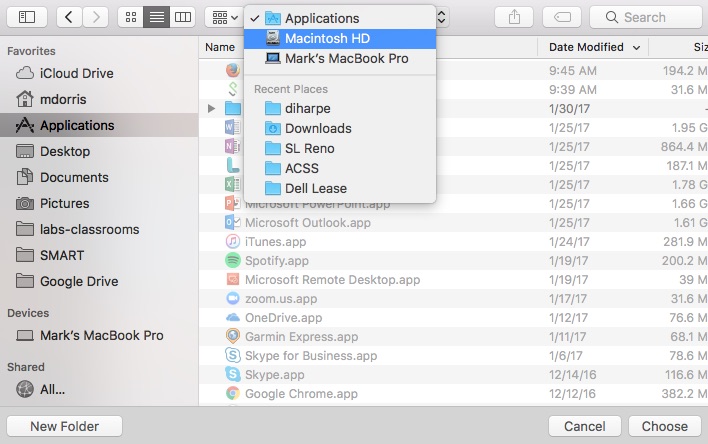The height and width of the screenshot is (444, 708).
Task: Click the Share toolbar icon
Action: 515,17
